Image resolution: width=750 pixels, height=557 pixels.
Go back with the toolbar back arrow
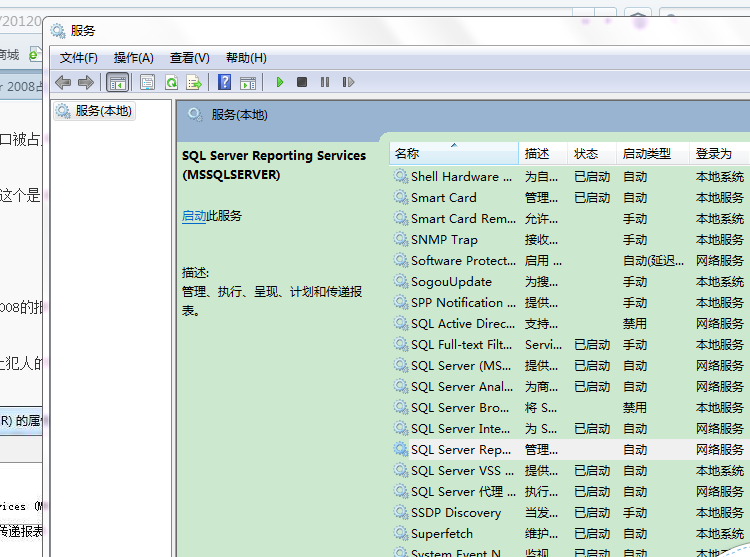[x=63, y=83]
